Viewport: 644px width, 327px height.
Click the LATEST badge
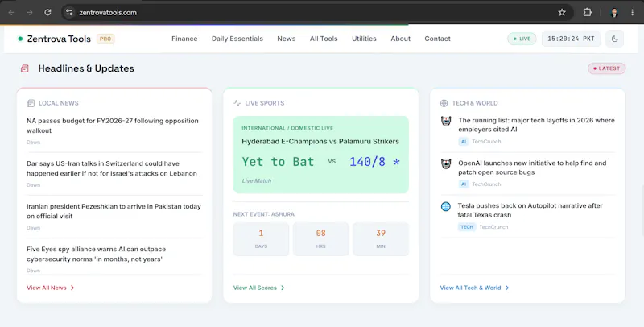click(x=607, y=68)
